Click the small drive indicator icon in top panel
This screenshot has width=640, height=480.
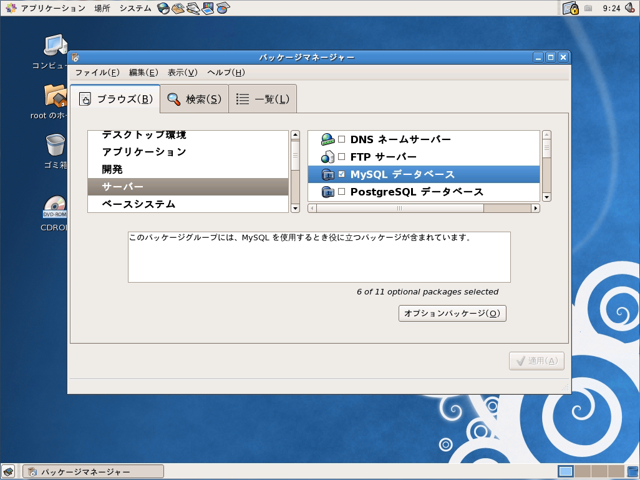pyautogui.click(x=588, y=8)
